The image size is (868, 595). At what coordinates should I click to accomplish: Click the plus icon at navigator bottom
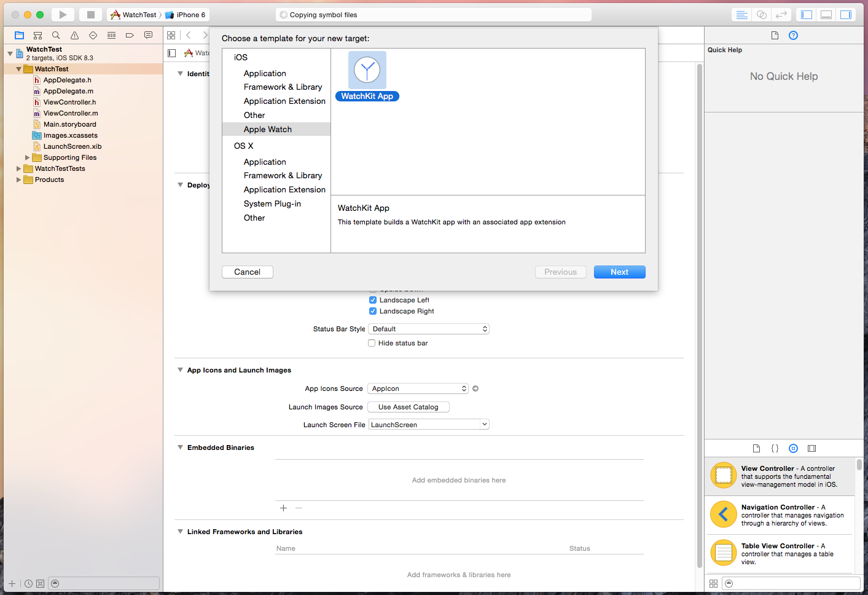12,584
